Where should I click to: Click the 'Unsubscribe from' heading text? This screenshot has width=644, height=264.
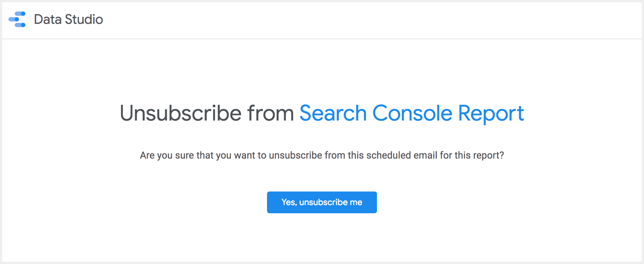(x=207, y=113)
